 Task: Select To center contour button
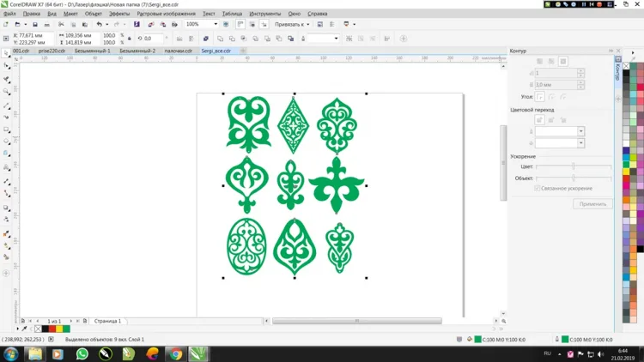click(540, 61)
